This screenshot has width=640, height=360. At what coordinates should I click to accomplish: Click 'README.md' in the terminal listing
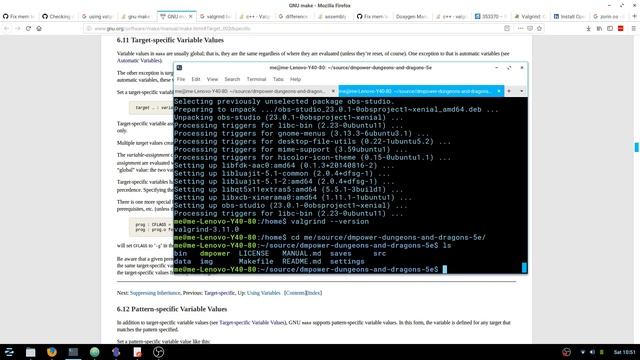[x=302, y=262]
